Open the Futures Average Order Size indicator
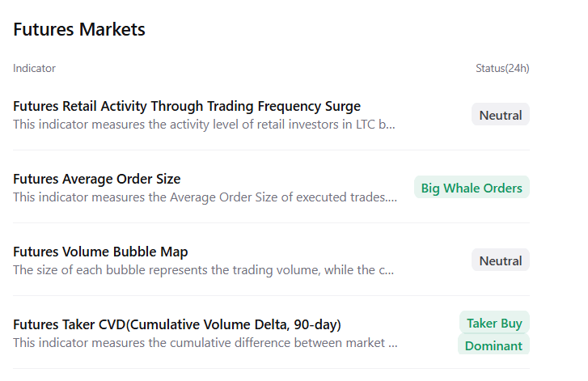The width and height of the screenshot is (588, 381). tap(97, 179)
